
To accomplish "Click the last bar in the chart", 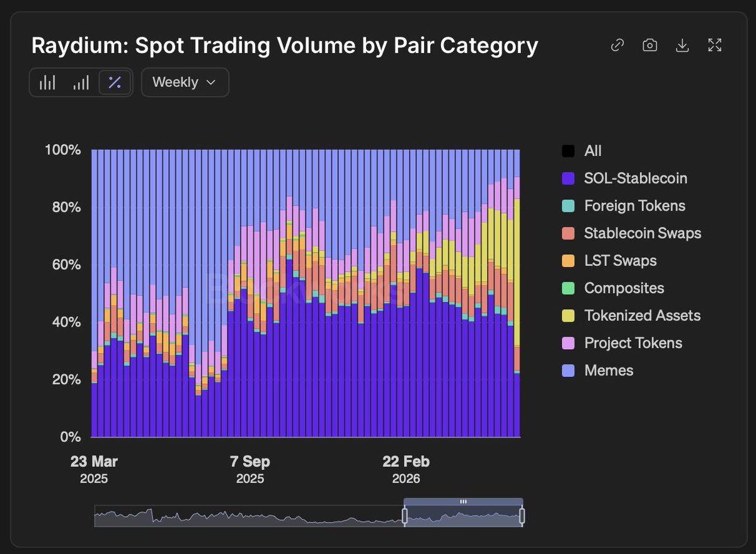I will tap(517, 293).
